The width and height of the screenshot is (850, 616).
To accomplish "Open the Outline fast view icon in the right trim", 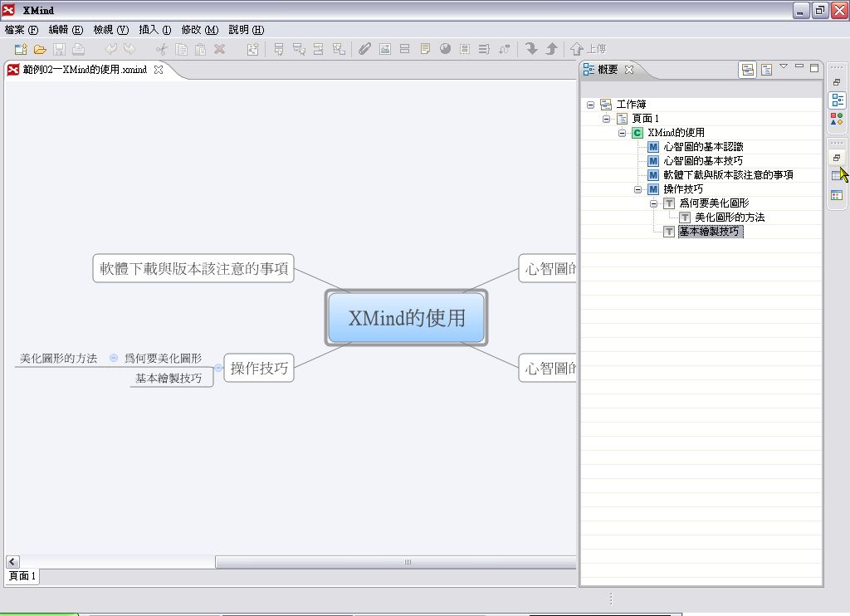I will pos(837,100).
